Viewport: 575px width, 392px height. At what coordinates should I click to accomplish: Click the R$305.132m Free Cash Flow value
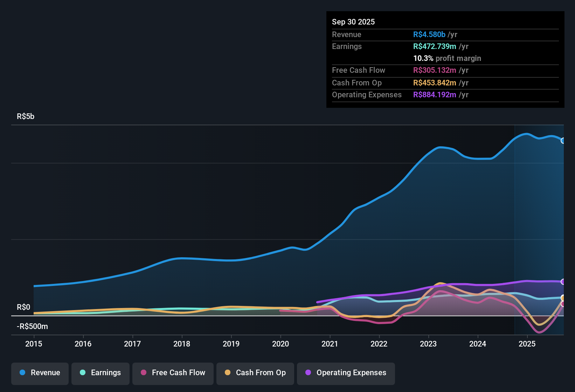click(435, 70)
